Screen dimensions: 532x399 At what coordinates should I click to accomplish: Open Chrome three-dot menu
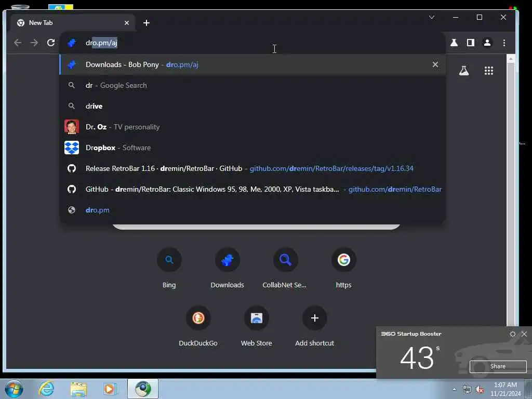(504, 43)
